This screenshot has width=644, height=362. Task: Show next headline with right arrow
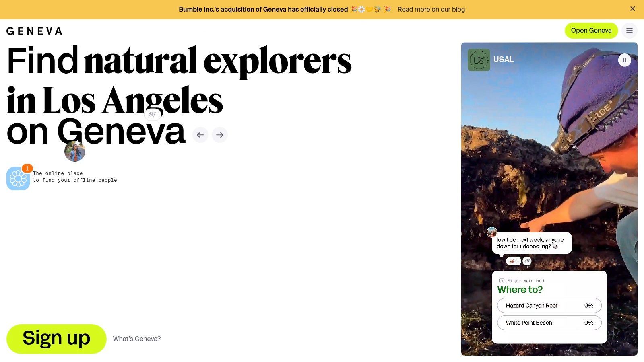tap(220, 135)
